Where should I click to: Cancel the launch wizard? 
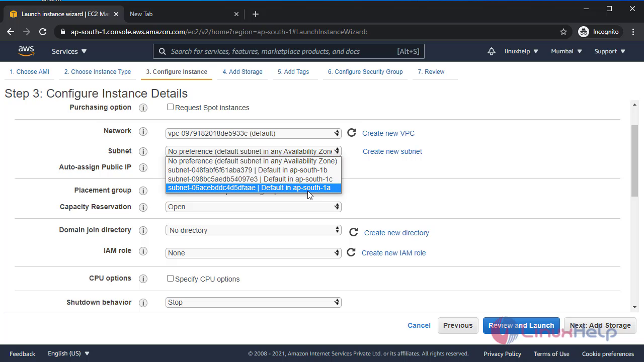(x=419, y=325)
